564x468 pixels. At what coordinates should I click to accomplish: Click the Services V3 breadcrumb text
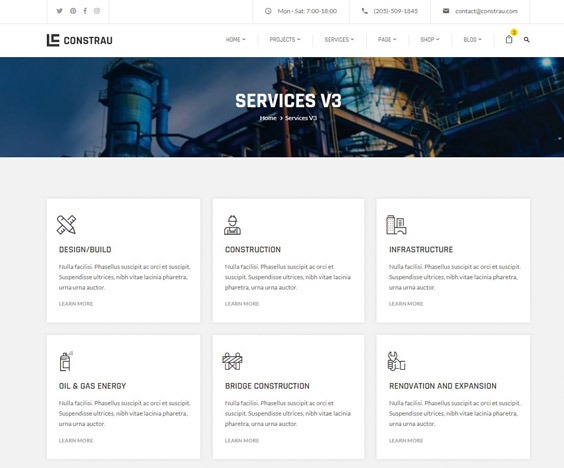coord(301,118)
